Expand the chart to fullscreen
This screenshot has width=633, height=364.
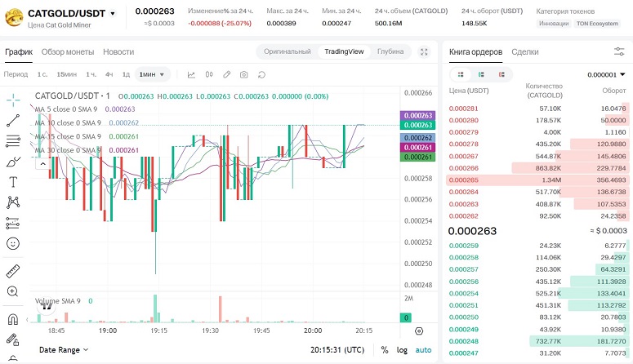(x=424, y=51)
